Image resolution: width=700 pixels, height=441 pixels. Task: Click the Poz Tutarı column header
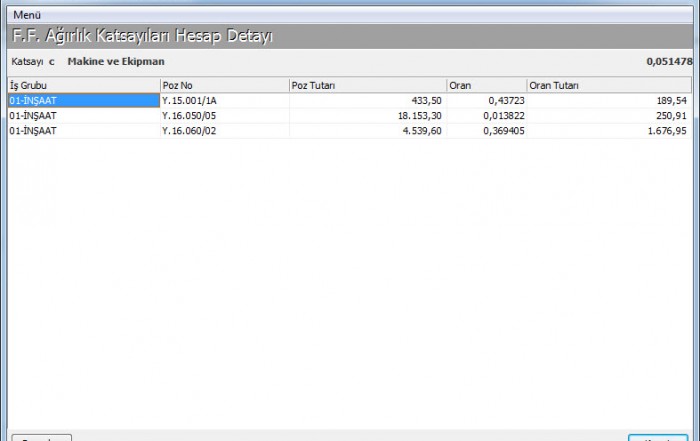[367, 86]
